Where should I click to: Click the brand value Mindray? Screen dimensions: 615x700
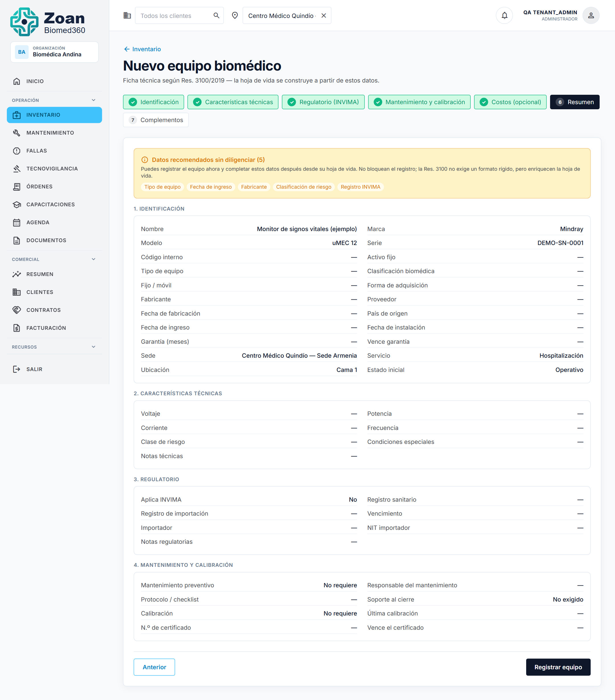pyautogui.click(x=571, y=229)
